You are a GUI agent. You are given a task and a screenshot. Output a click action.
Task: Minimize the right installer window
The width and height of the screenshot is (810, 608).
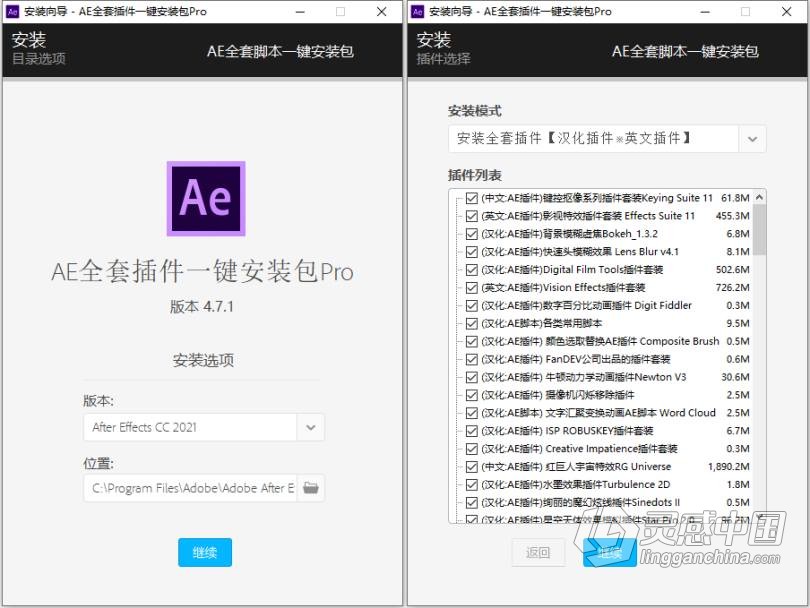pyautogui.click(x=705, y=11)
